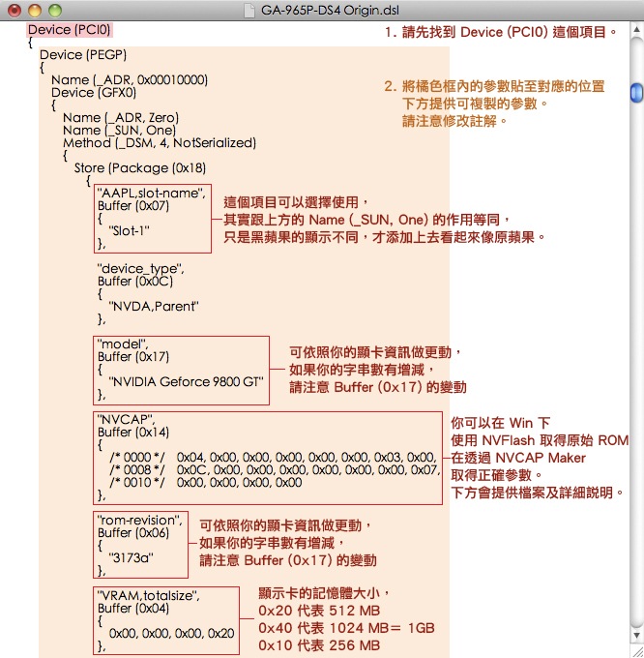Click the Device (GFX0) line
644x658 pixels.
point(94,92)
